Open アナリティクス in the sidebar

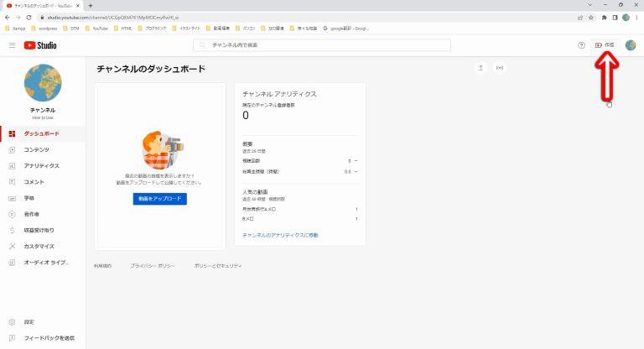coord(41,165)
